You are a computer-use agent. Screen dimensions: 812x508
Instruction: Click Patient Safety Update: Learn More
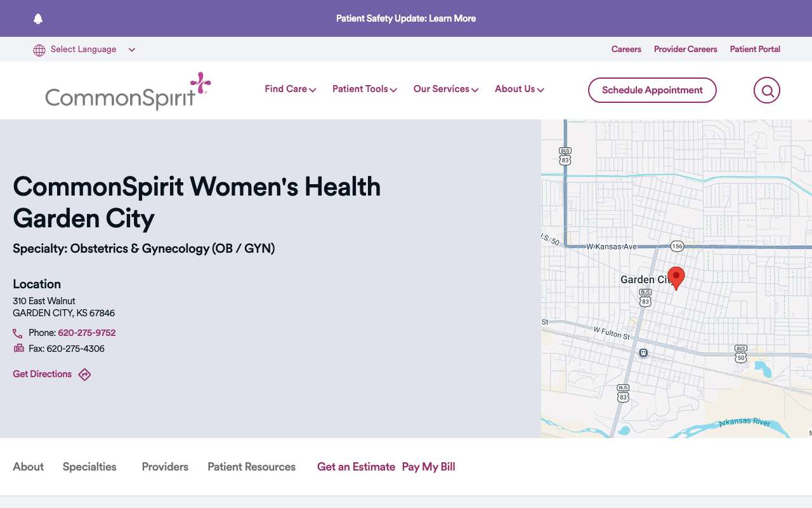pyautogui.click(x=406, y=18)
